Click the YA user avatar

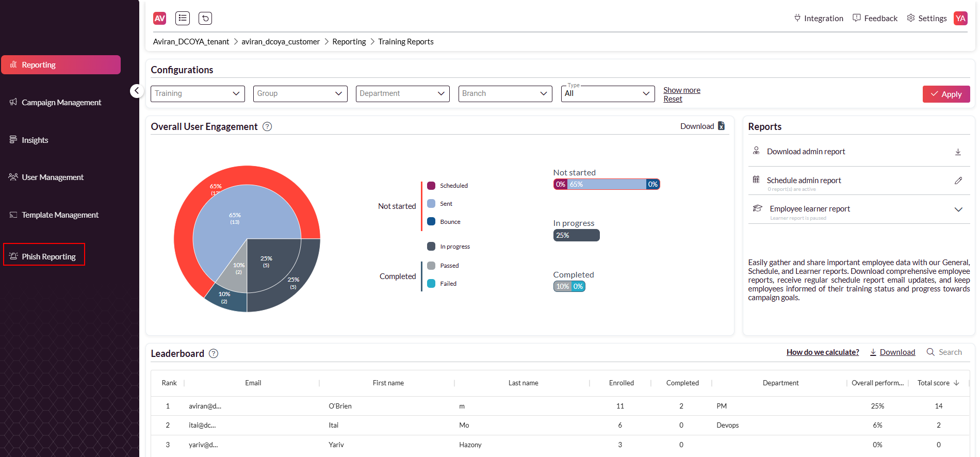click(960, 19)
